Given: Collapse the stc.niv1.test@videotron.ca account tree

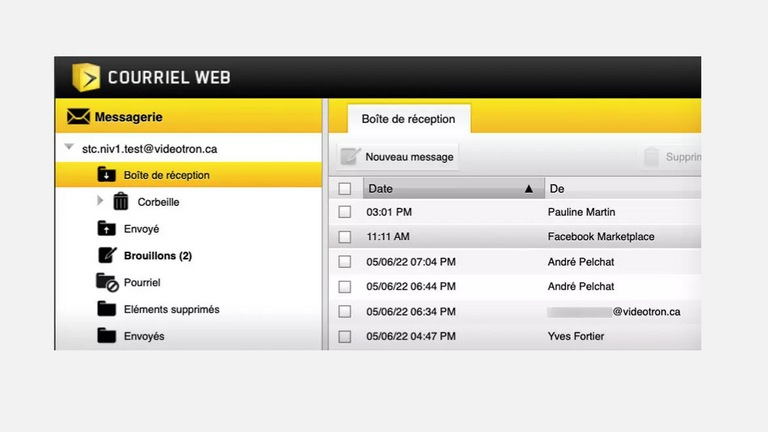Looking at the screenshot, I should pyautogui.click(x=69, y=148).
